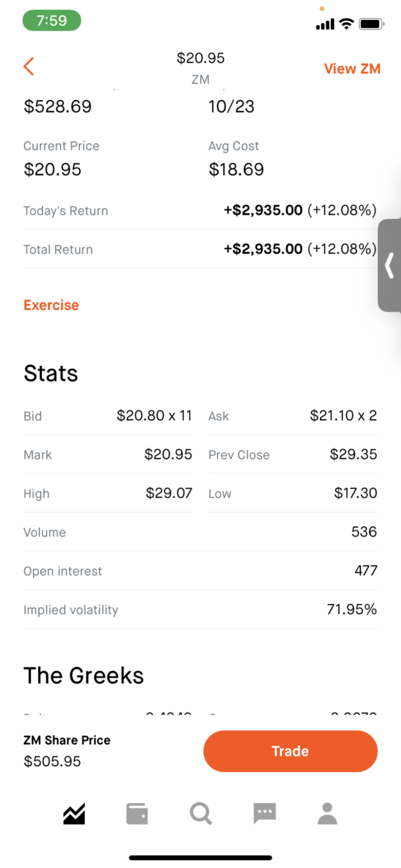
Task: Open the account profile icon
Action: point(327,814)
